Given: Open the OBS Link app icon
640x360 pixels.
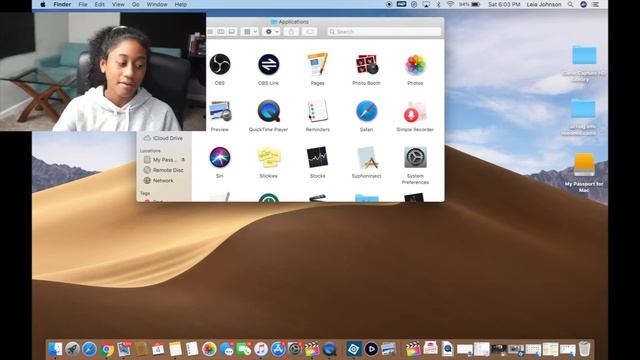Looking at the screenshot, I should (269, 64).
